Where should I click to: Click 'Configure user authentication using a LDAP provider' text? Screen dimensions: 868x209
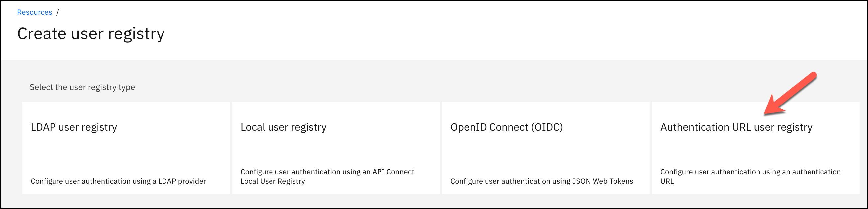(118, 181)
